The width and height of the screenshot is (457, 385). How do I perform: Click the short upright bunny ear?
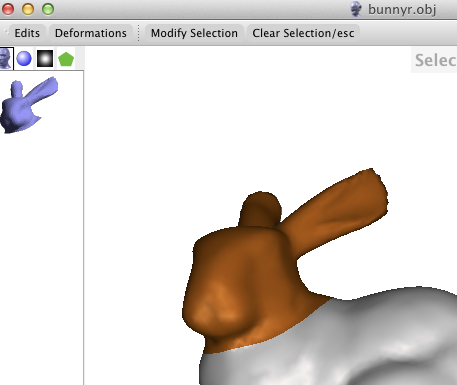coord(260,209)
